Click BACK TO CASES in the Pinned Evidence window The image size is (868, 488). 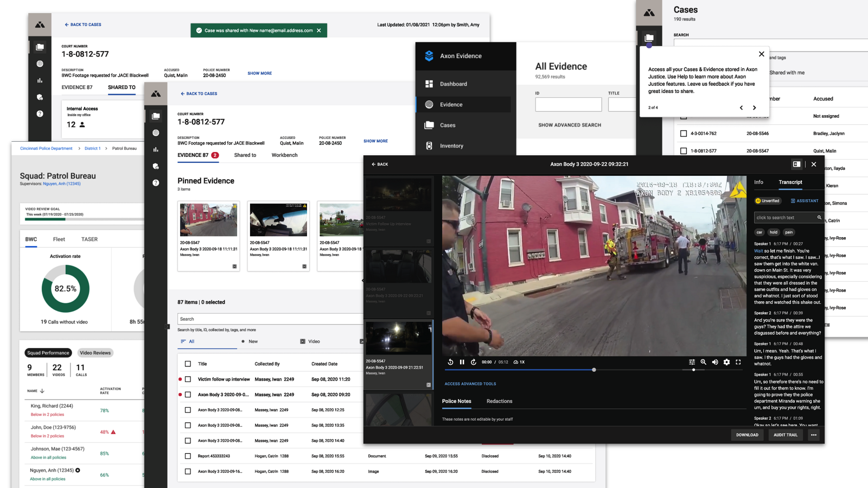coord(199,94)
